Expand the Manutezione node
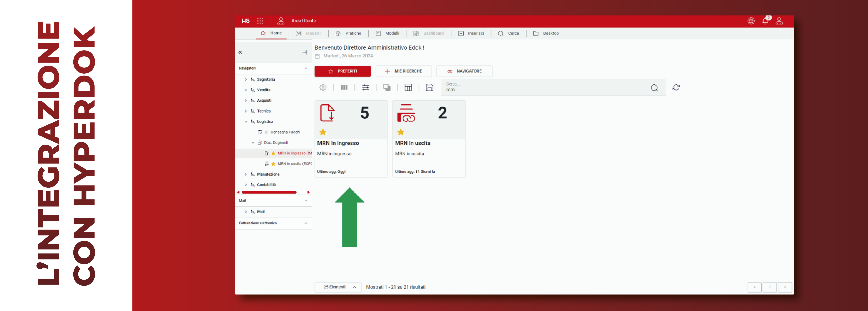The width and height of the screenshot is (868, 311). pyautogui.click(x=246, y=174)
